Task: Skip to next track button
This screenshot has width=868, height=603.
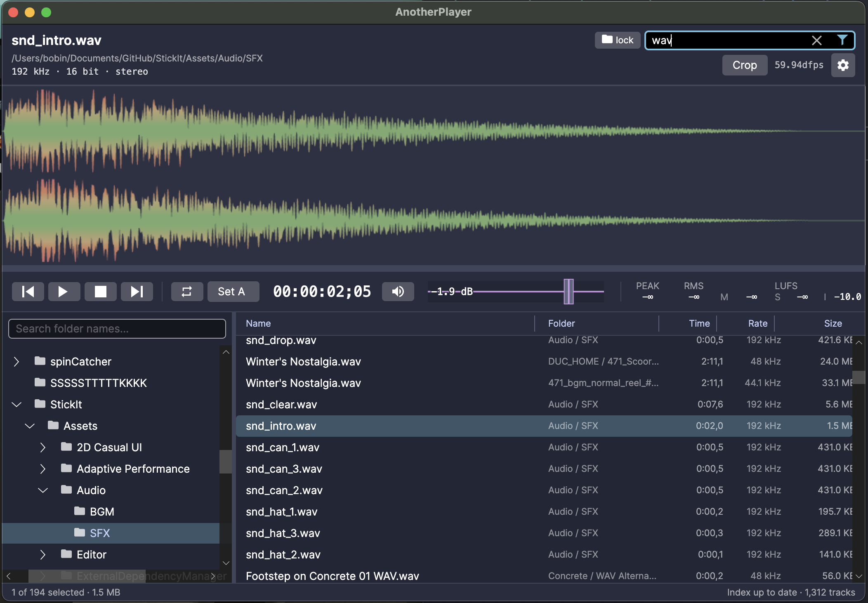Action: (137, 292)
